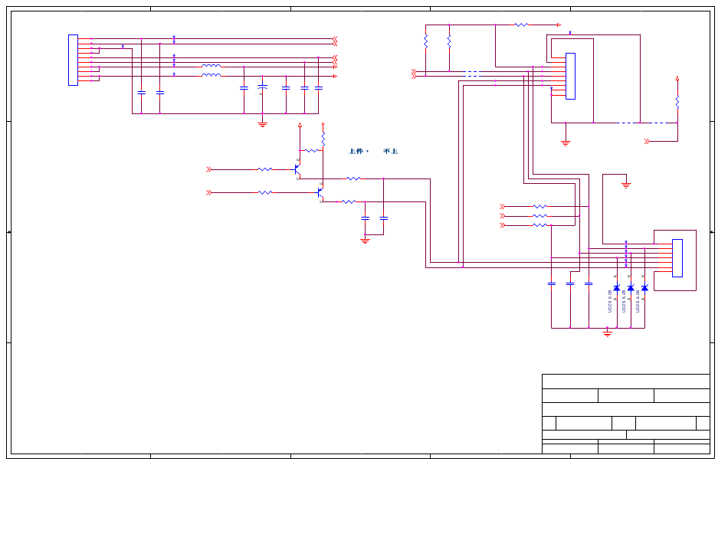
Task: Click the lower inductor coil symbol
Action: (x=212, y=75)
